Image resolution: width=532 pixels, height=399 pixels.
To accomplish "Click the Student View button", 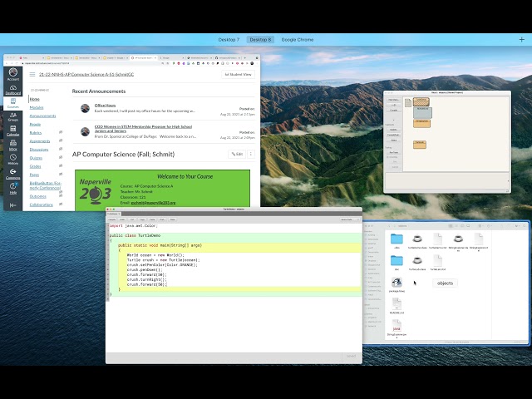I will click(239, 74).
